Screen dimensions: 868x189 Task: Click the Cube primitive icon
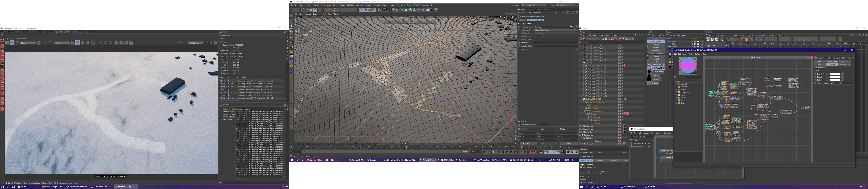[x=394, y=10]
